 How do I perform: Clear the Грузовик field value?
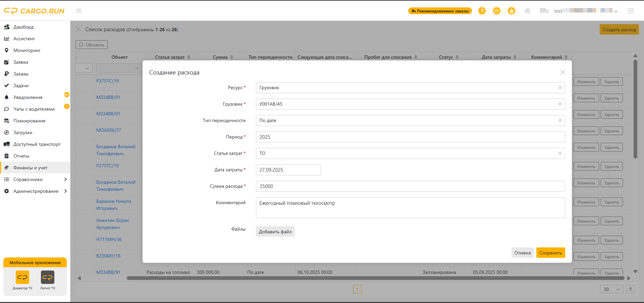[560, 104]
